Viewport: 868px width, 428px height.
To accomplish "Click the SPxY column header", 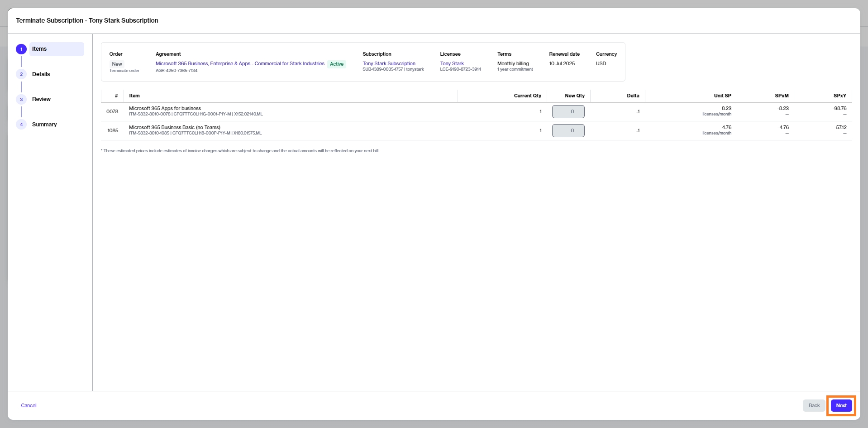I will click(x=839, y=96).
